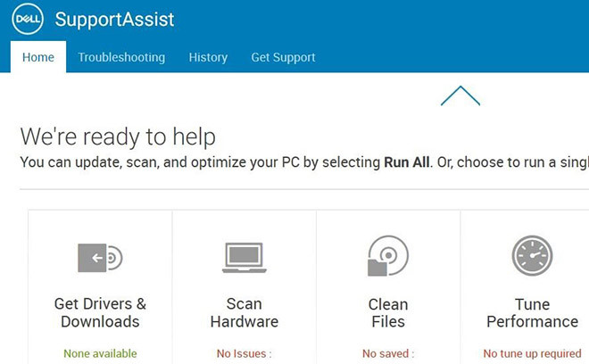589x364 pixels.
Task: Go to the History tab
Action: tap(208, 57)
